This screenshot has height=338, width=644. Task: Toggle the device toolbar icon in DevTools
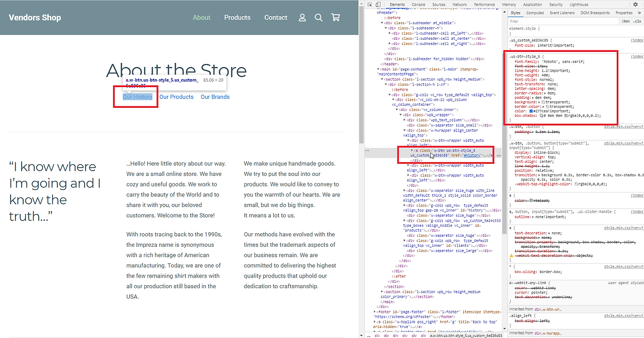(378, 5)
